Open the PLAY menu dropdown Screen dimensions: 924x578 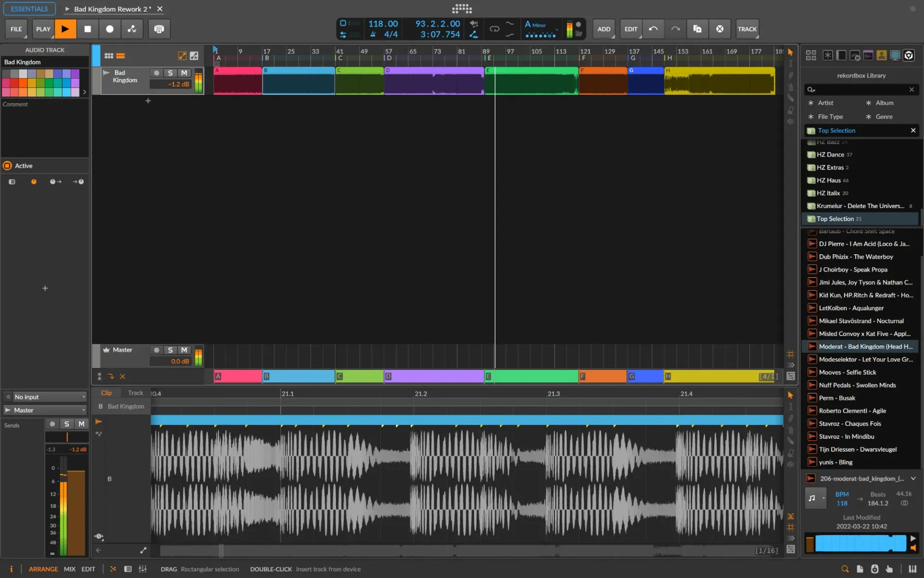(x=43, y=29)
